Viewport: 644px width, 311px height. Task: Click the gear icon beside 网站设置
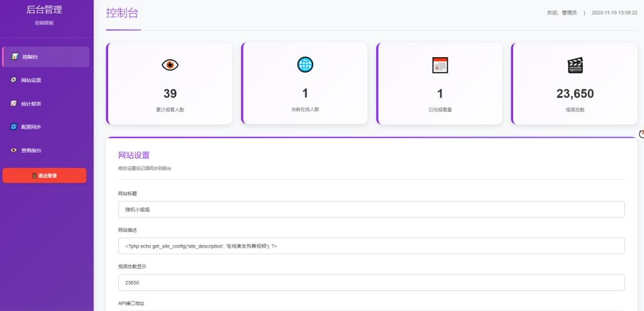(14, 80)
